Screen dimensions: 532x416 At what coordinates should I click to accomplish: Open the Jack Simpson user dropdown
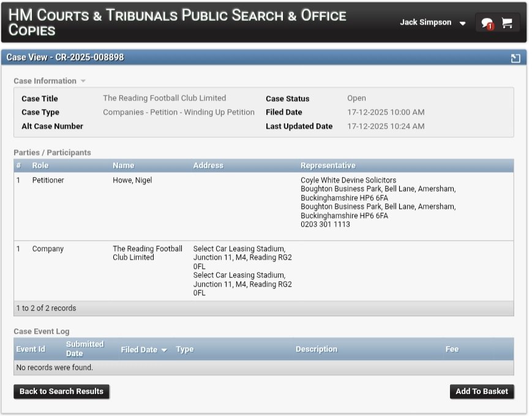[432, 23]
